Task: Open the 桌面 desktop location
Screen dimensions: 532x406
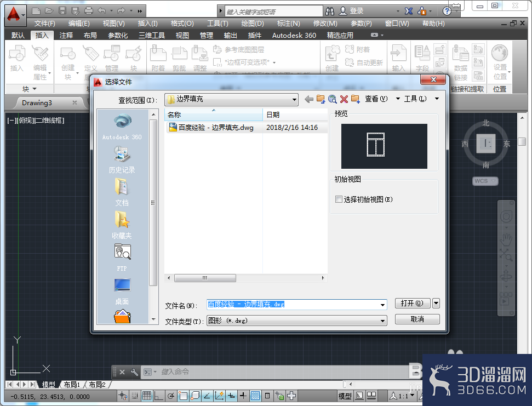Action: (x=122, y=291)
